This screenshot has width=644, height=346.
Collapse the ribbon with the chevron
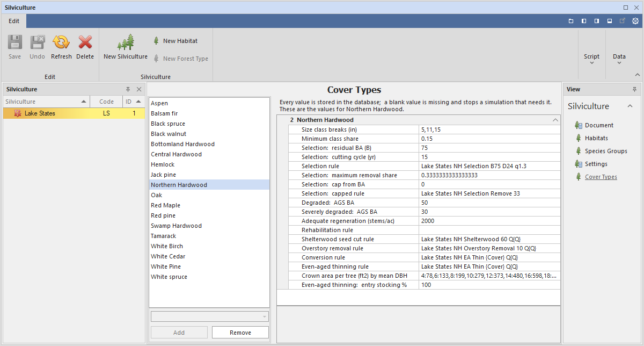point(637,75)
